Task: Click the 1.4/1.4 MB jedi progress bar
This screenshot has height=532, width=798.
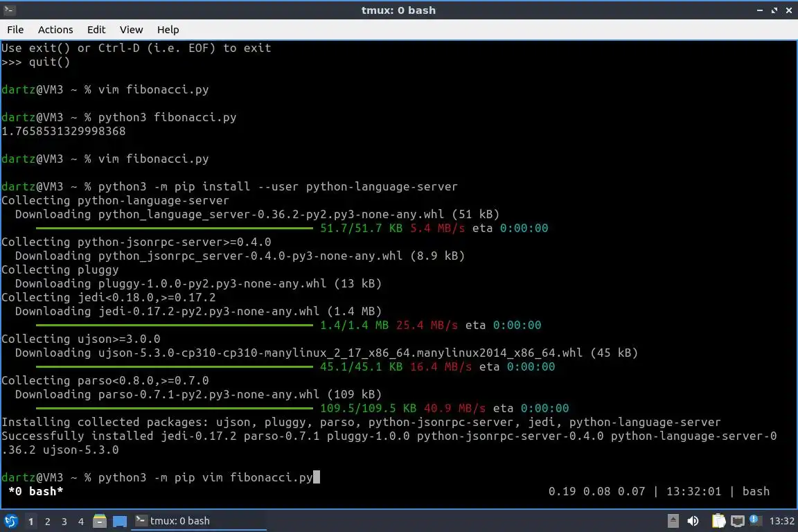Action: tap(175, 326)
